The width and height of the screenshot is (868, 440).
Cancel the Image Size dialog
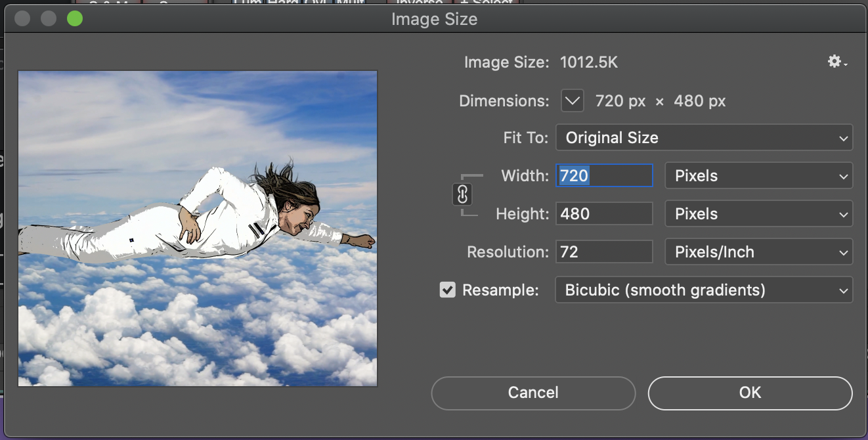[x=532, y=392]
